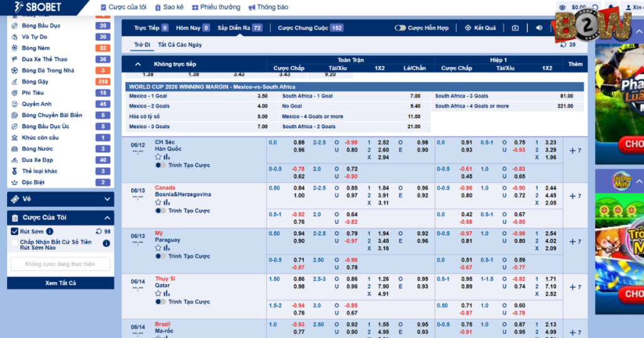Collapse the Trò Chơi Mini panel
Image resolution: width=644 pixels, height=338 pixels.
(639, 182)
